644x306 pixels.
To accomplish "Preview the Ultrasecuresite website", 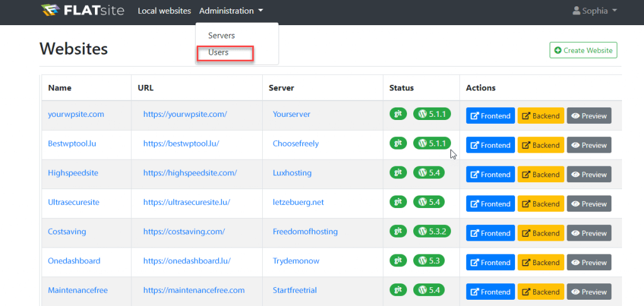I will (589, 204).
